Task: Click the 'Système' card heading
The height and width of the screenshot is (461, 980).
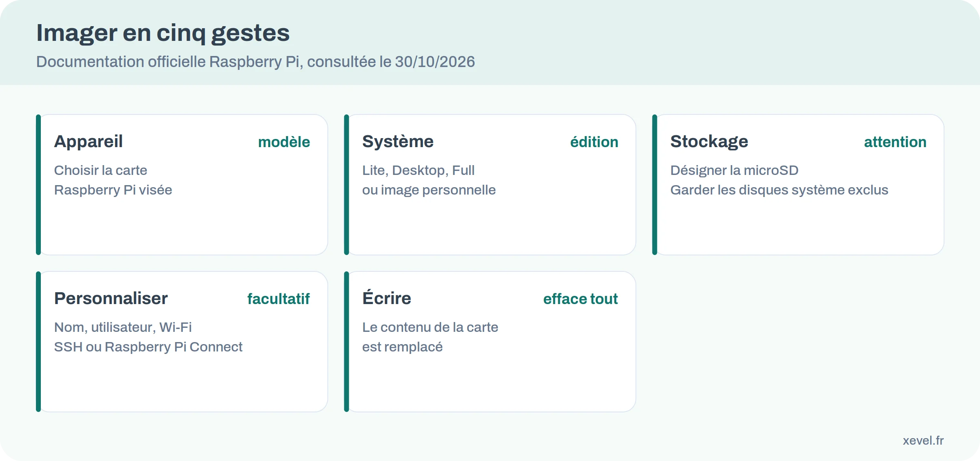Action: (x=398, y=141)
